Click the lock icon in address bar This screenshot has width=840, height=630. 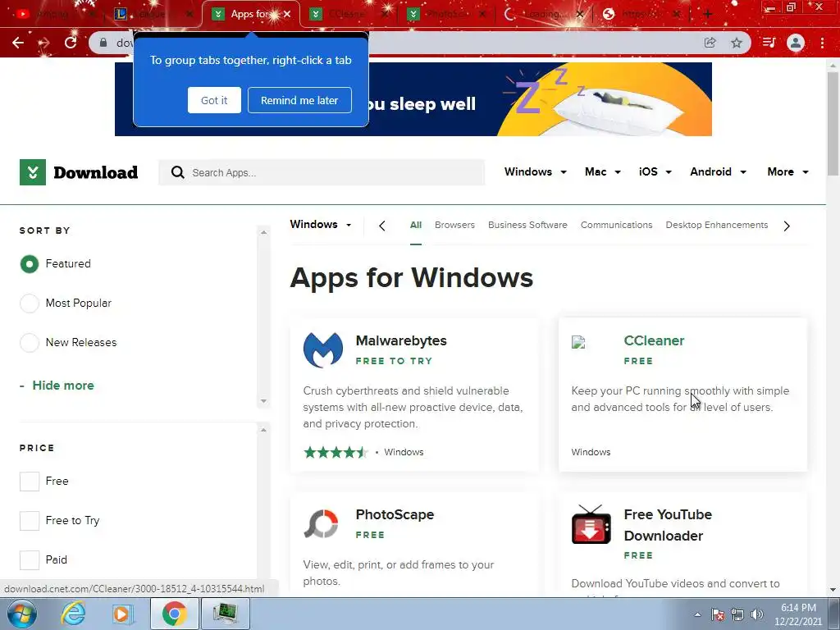pos(103,43)
